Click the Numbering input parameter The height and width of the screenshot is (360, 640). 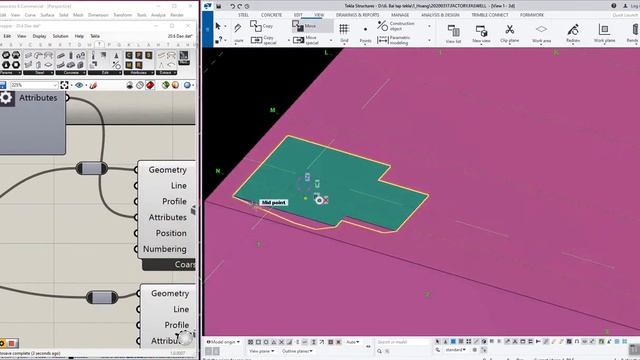tap(164, 249)
